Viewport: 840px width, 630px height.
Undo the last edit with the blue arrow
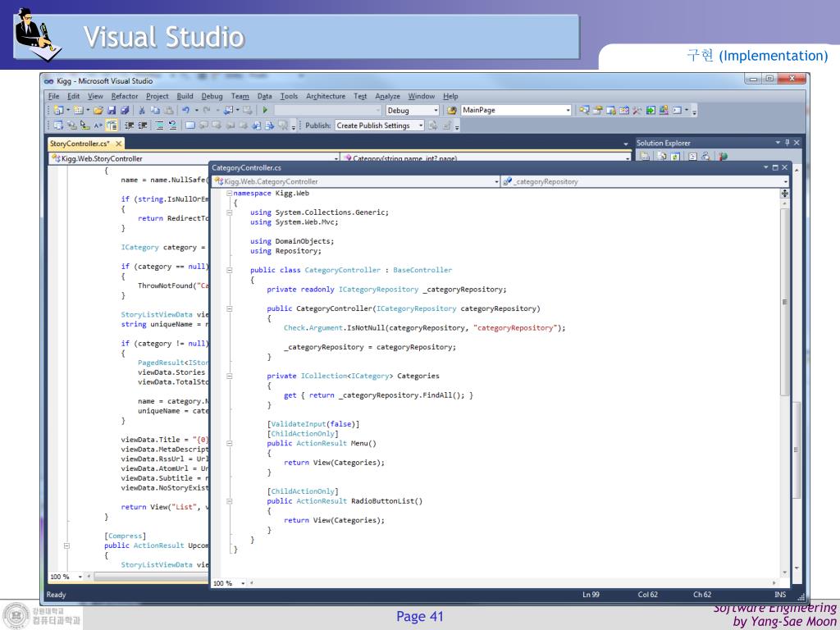tap(185, 110)
